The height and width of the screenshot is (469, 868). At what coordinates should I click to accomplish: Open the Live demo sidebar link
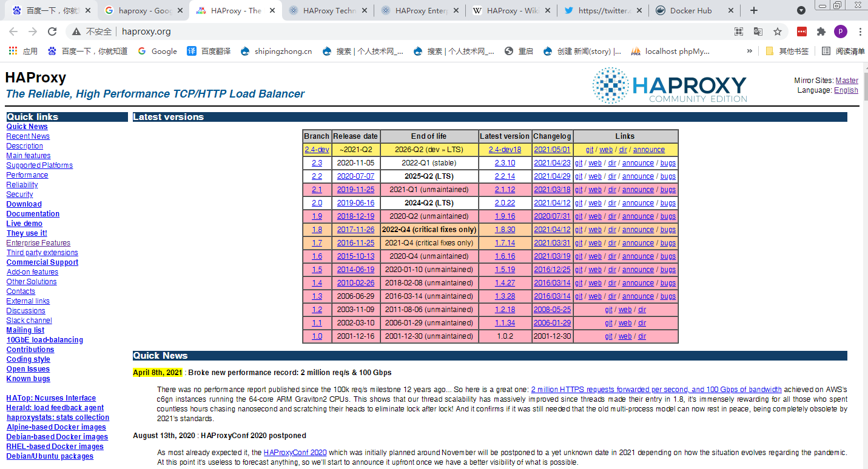click(24, 224)
